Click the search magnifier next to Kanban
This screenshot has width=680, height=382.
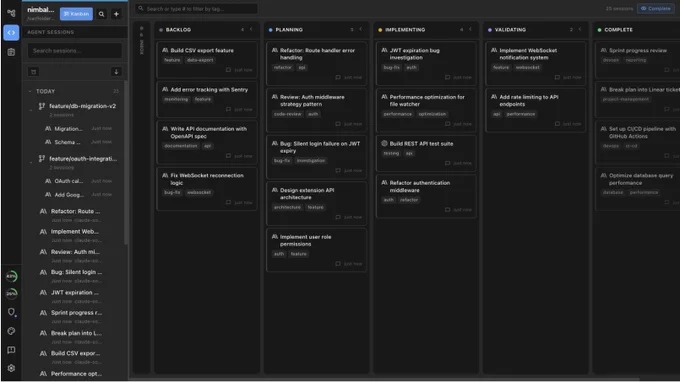tap(101, 14)
